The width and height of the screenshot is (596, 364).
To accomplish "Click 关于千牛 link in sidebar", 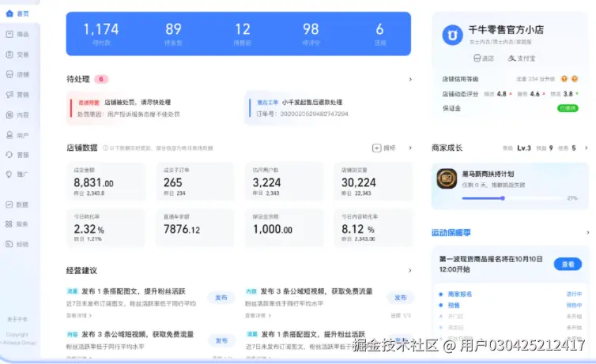I will point(17,319).
